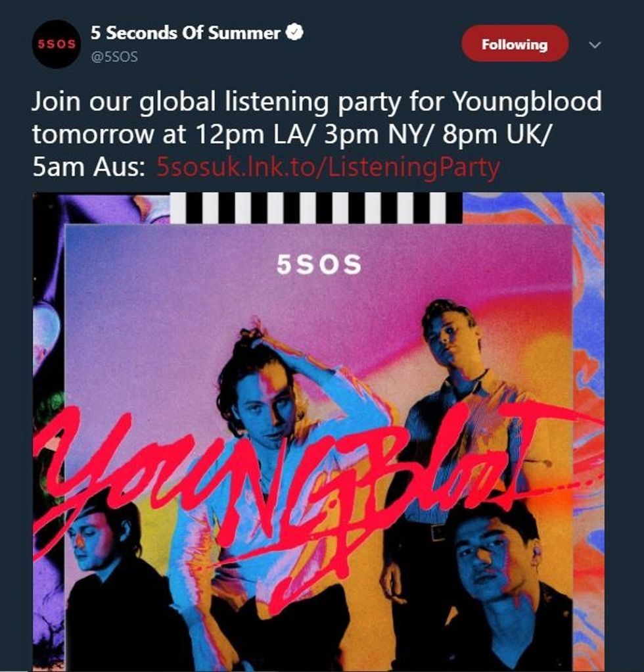644x672 pixels.
Task: Open the 5sosuk.lnk.to/ListeningParty link
Action: tap(328, 167)
